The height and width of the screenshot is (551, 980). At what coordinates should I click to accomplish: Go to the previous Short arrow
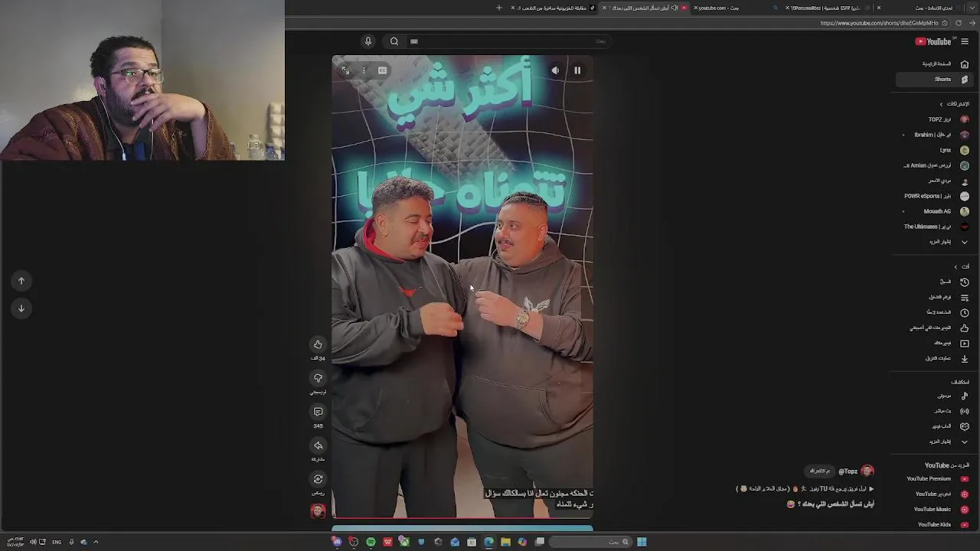pos(21,281)
